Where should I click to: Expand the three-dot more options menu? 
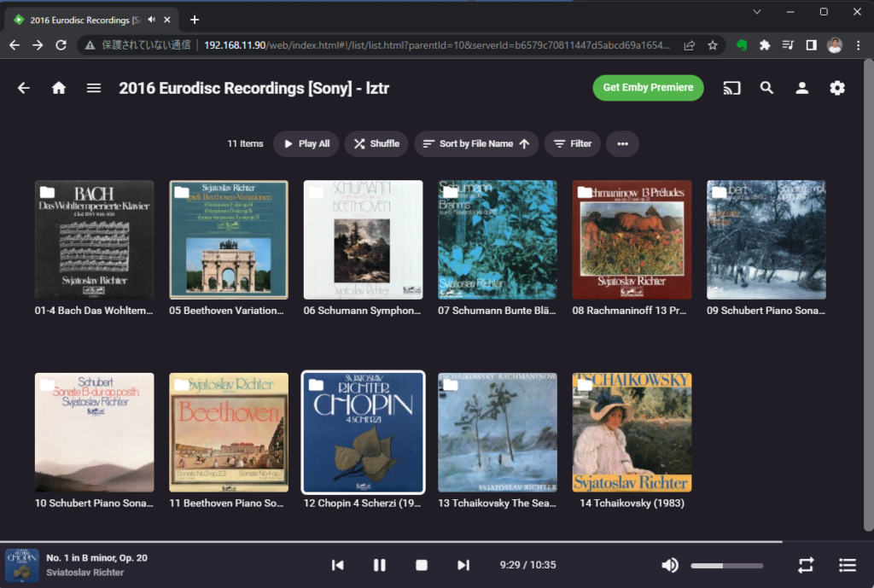(622, 144)
